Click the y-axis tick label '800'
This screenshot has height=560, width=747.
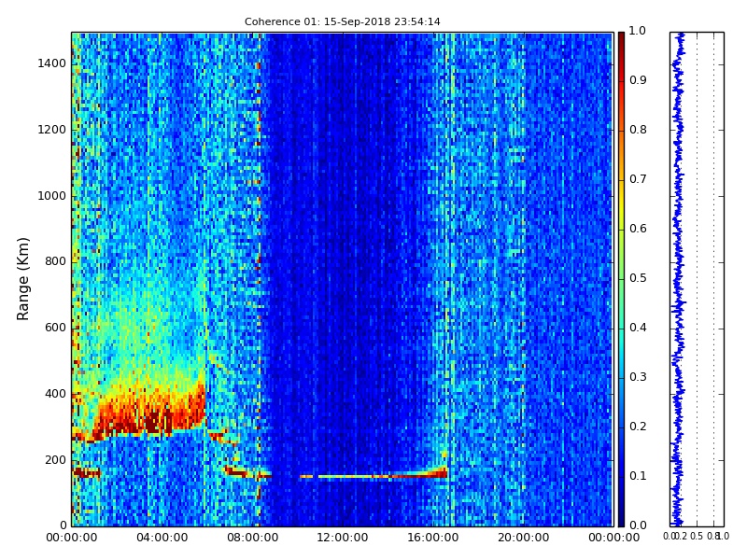[x=56, y=261]
